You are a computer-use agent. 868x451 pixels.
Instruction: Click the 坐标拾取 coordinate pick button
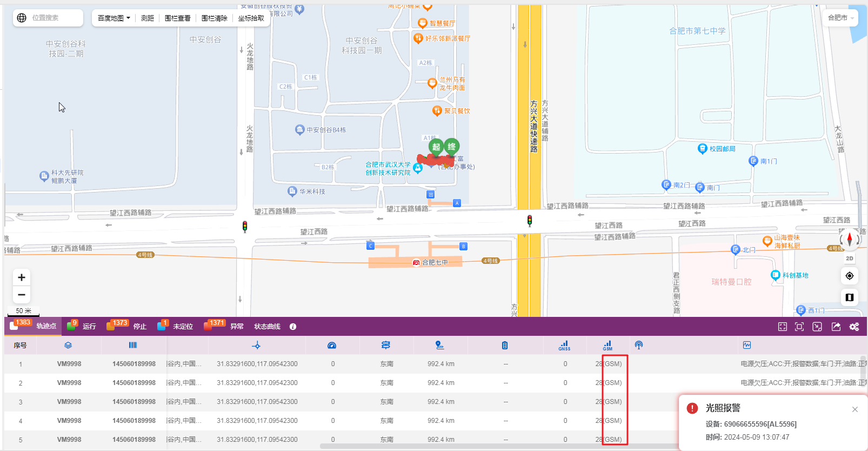(251, 18)
